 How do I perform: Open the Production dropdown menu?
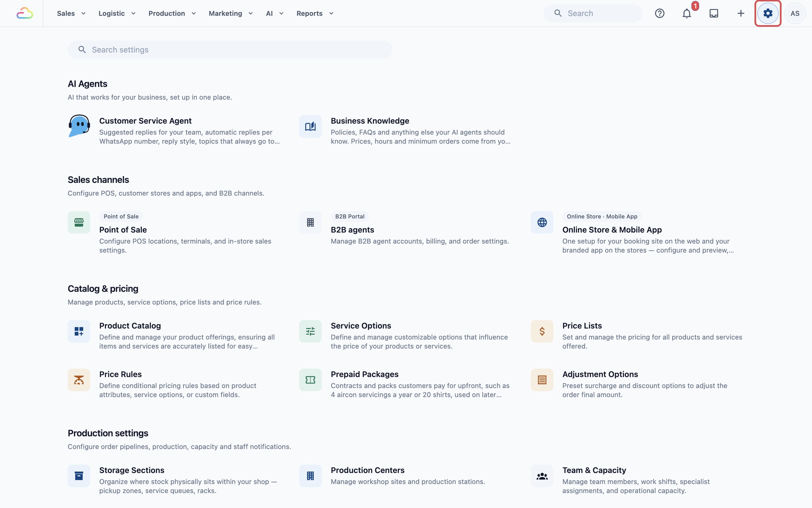(x=172, y=14)
